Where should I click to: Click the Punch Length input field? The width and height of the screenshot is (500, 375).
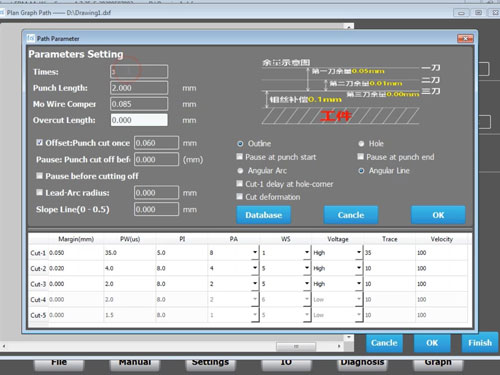(x=139, y=88)
